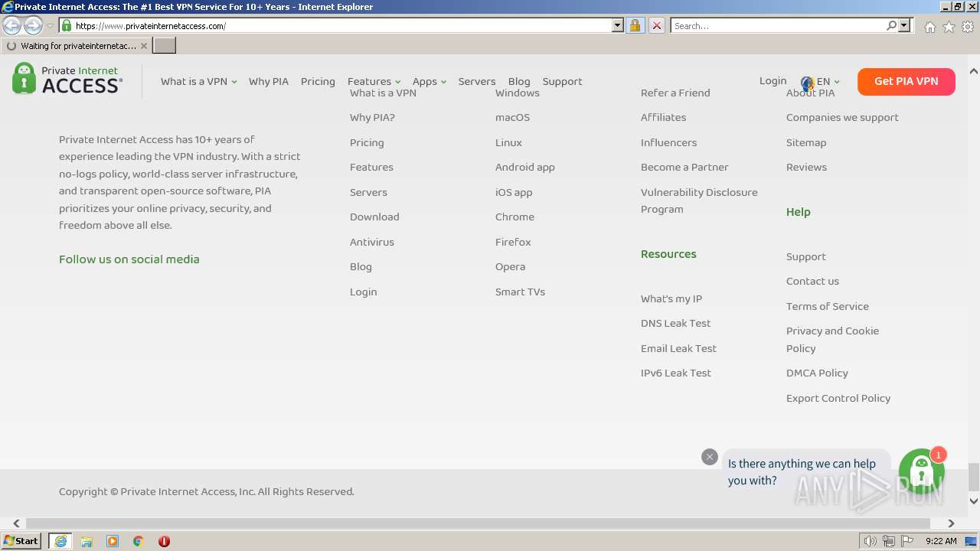Image resolution: width=980 pixels, height=551 pixels.
Task: Open the Sitemap footer link
Action: (805, 142)
